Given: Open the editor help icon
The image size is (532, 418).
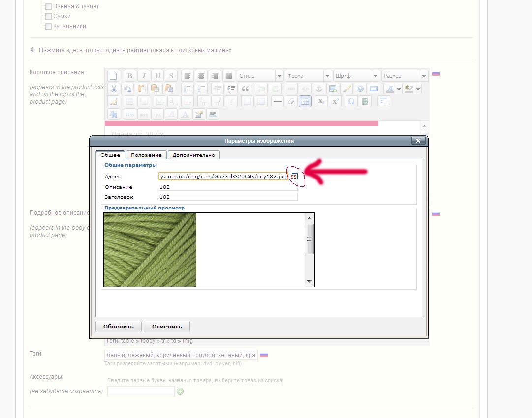Looking at the screenshot, I should 360,89.
